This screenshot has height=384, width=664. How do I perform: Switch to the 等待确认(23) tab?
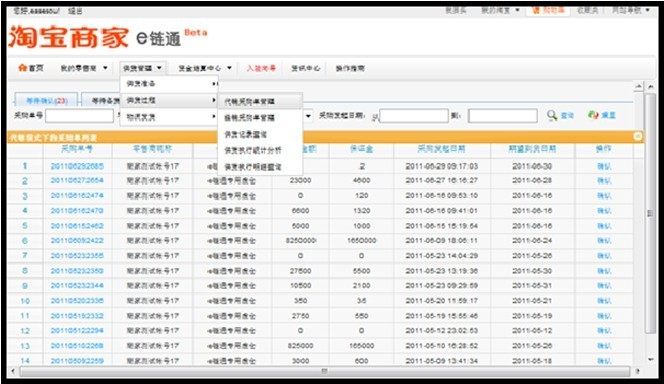[x=47, y=101]
